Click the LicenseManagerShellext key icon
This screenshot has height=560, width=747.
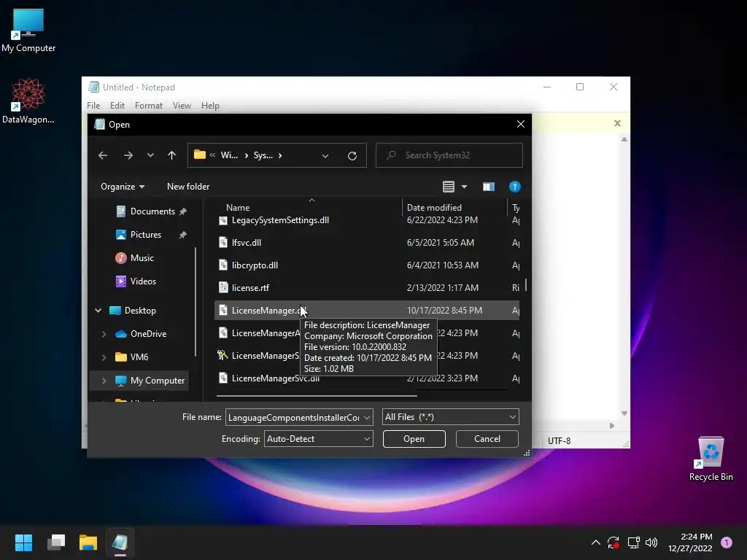(222, 355)
